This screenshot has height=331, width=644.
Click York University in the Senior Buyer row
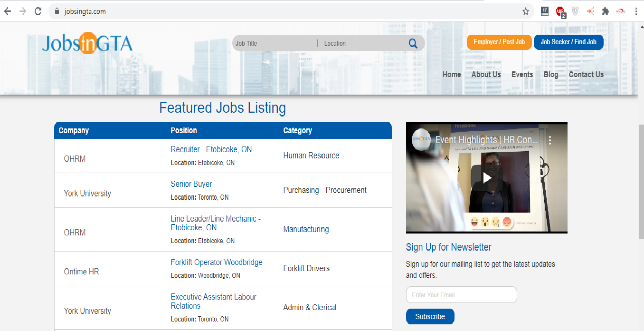point(87,194)
